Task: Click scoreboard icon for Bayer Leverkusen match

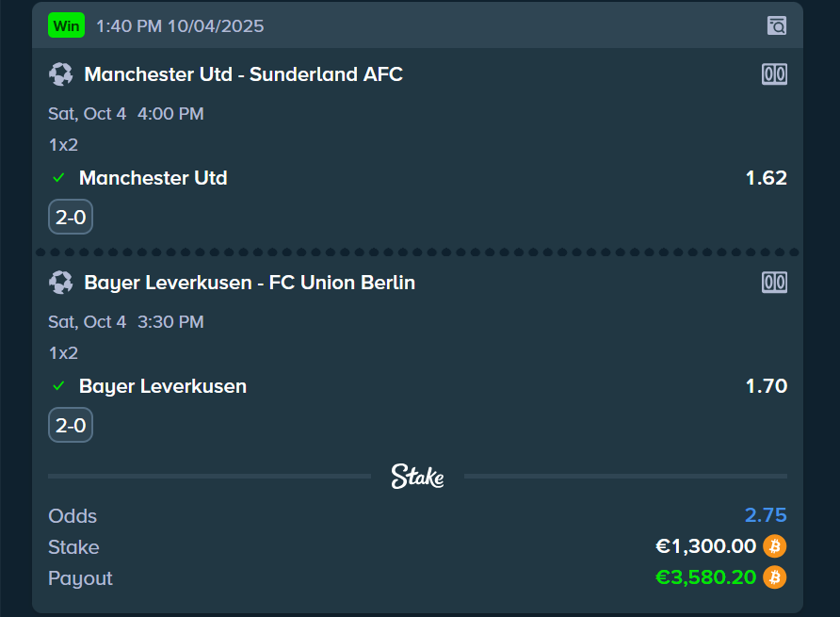Action: click(x=774, y=282)
